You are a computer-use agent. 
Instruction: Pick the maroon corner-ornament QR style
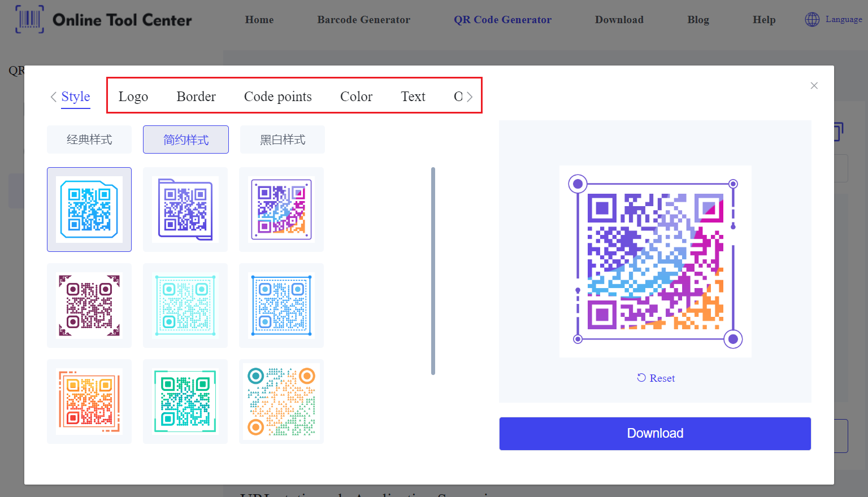click(x=89, y=306)
